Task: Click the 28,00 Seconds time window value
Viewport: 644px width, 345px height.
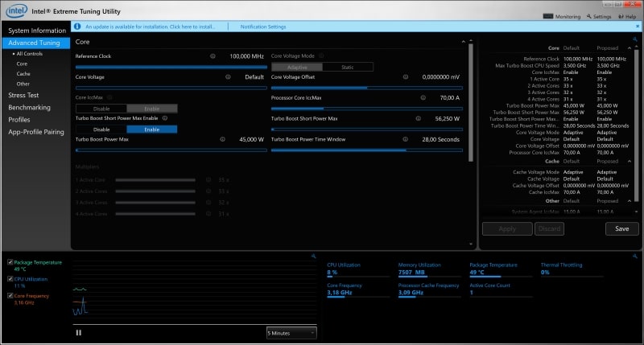Action: (440, 139)
